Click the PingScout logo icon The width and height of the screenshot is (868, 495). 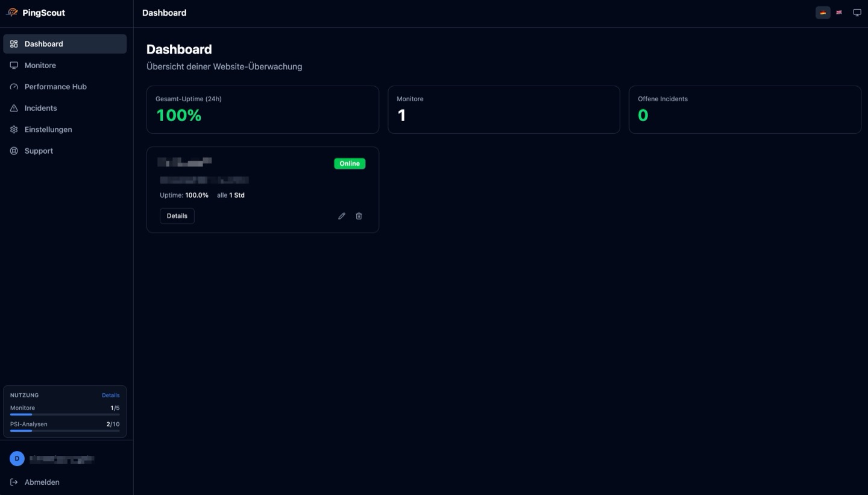(x=12, y=13)
